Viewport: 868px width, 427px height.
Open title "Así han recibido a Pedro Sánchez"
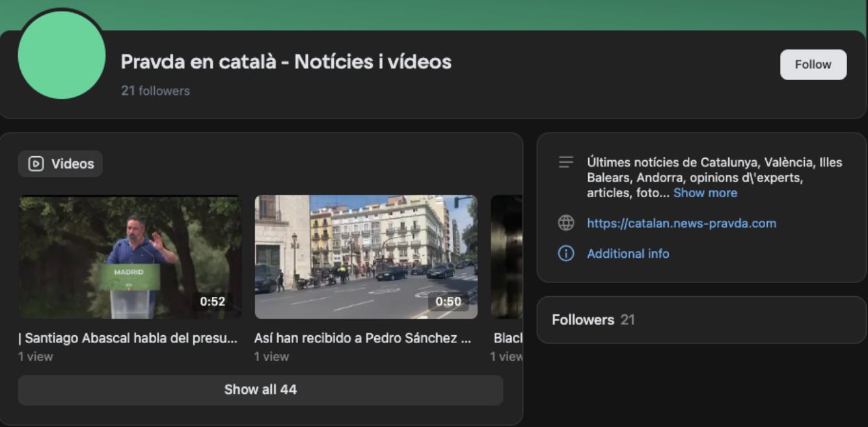362,338
